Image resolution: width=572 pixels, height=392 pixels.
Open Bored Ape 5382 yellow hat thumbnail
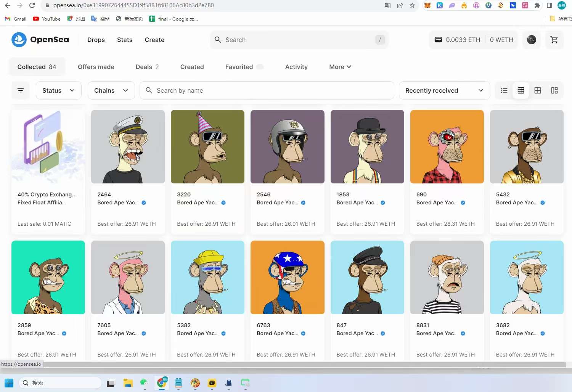click(x=207, y=278)
